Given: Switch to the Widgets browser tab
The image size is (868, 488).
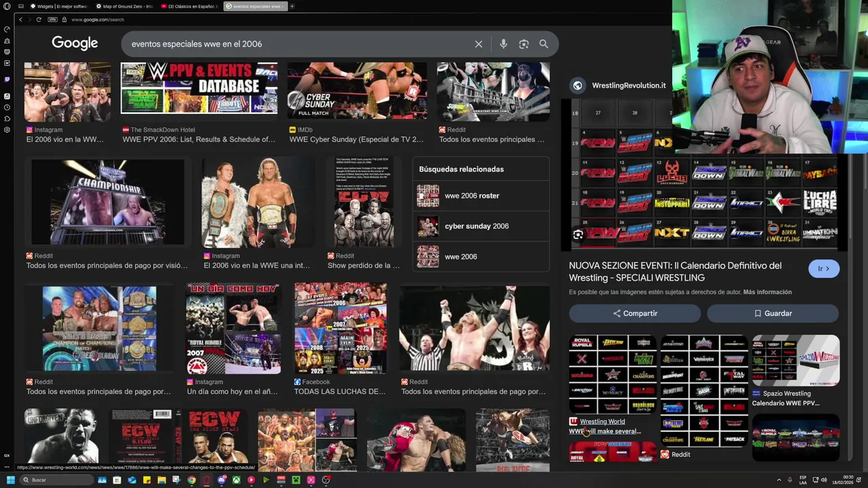Looking at the screenshot, I should [60, 6].
